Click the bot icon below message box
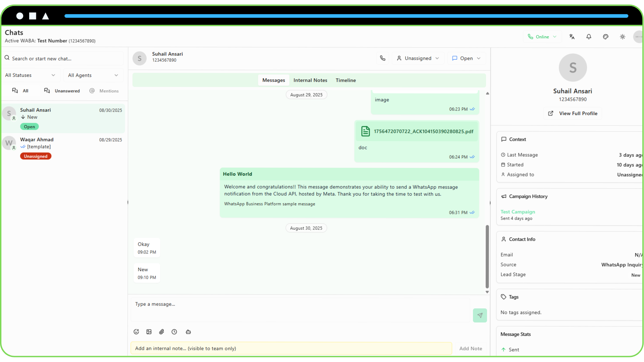 pyautogui.click(x=188, y=332)
